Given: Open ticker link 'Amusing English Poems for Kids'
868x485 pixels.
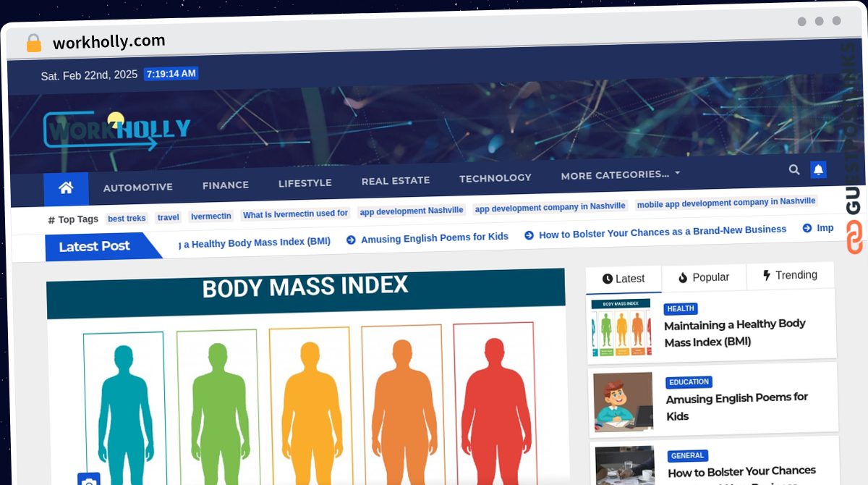Looking at the screenshot, I should pyautogui.click(x=435, y=237).
